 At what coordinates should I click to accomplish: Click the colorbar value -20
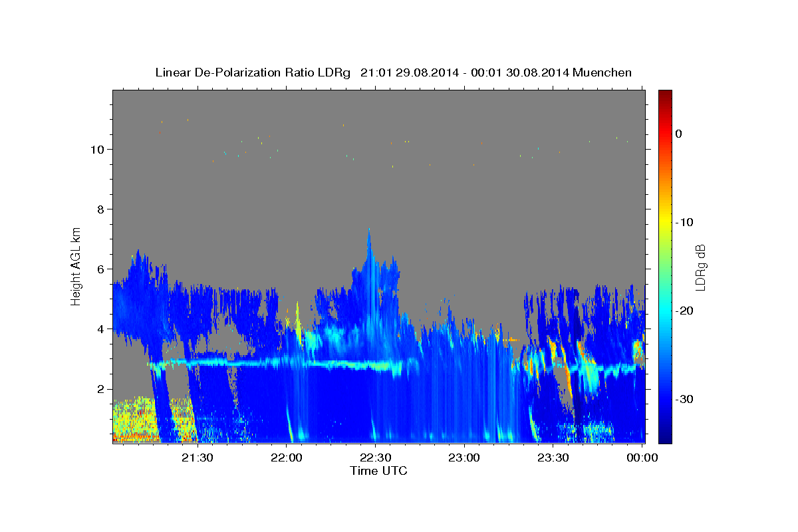[x=685, y=311]
